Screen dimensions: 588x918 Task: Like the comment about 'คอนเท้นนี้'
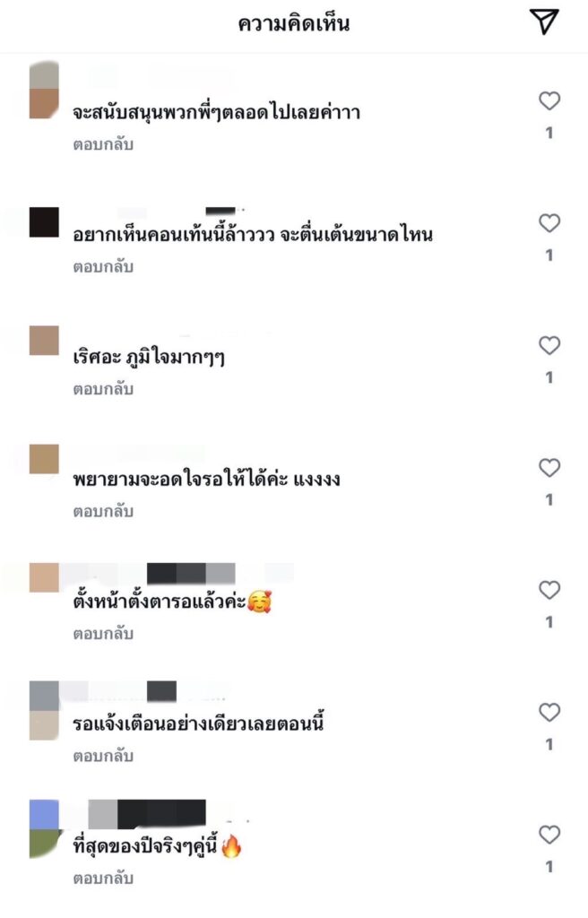point(549,223)
